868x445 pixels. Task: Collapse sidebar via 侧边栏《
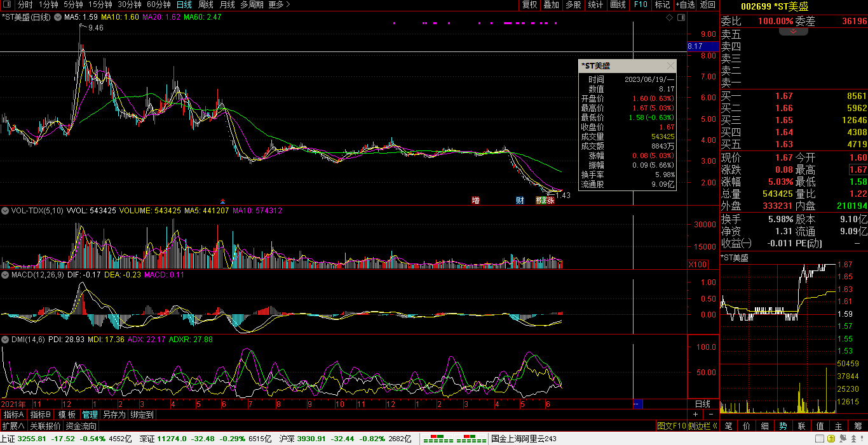pos(703,426)
